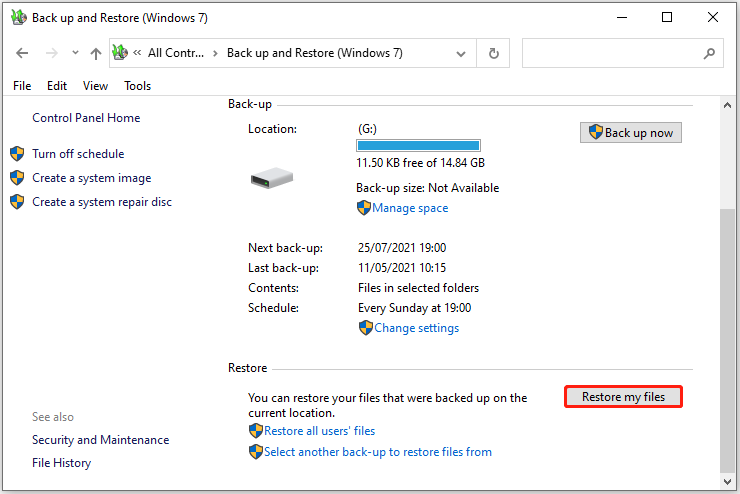Open the Tools menu
The height and width of the screenshot is (494, 740).
[x=137, y=86]
